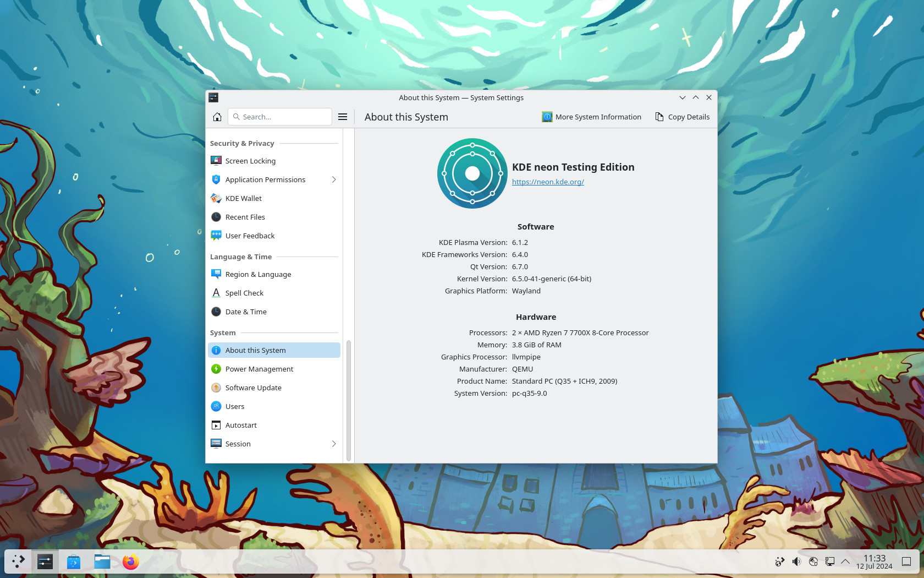Click the KDE neon logo image
Viewport: 924px width, 578px height.
pos(472,173)
